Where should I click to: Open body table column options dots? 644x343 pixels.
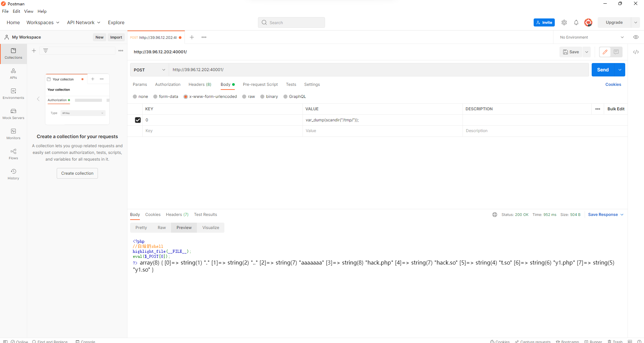[x=598, y=109]
